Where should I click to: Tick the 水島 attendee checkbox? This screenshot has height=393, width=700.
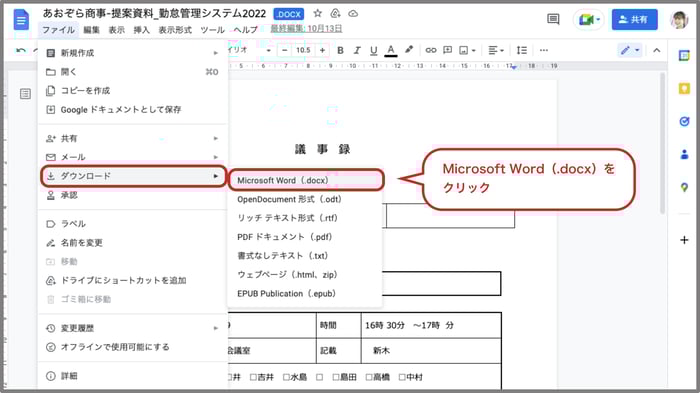286,377
